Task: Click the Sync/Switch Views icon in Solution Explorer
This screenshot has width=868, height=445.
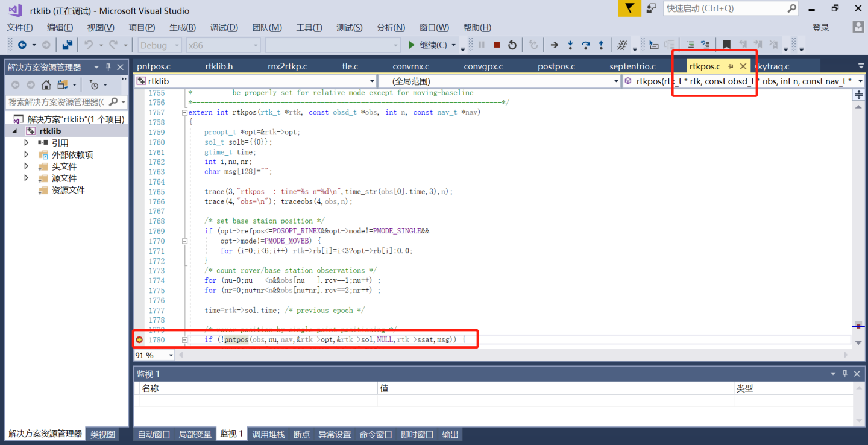Action: click(x=63, y=85)
